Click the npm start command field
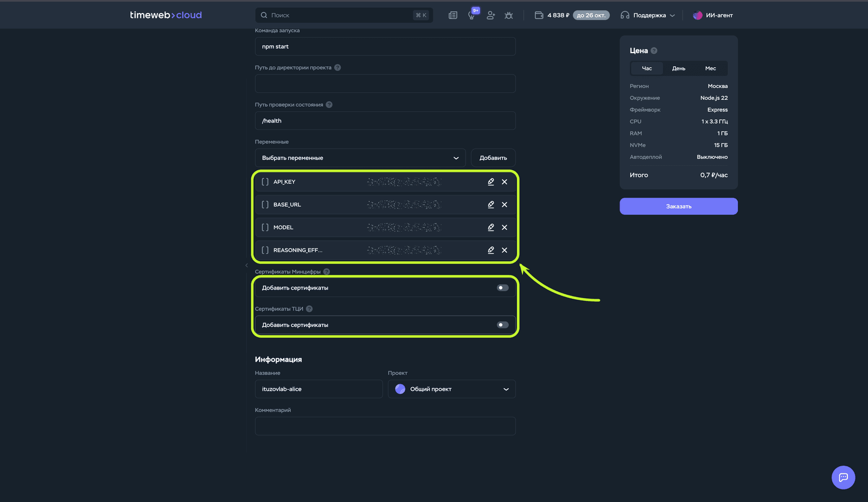 click(x=385, y=46)
